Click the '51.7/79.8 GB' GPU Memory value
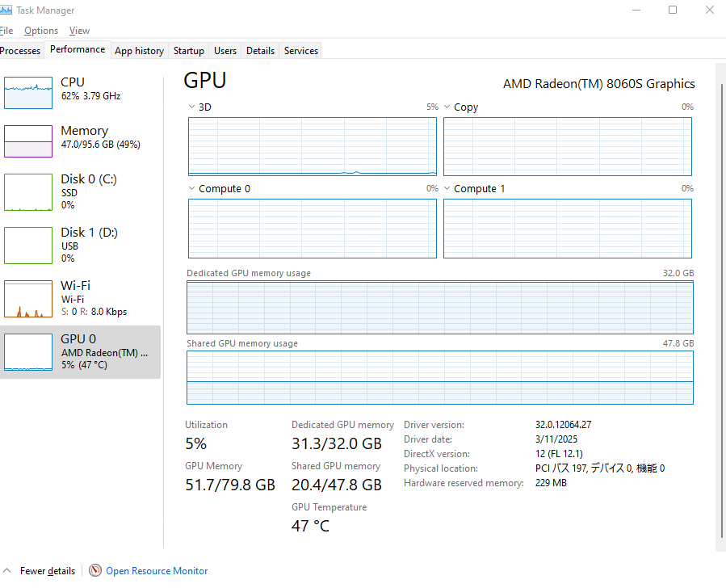Image resolution: width=726 pixels, height=588 pixels. [x=230, y=485]
